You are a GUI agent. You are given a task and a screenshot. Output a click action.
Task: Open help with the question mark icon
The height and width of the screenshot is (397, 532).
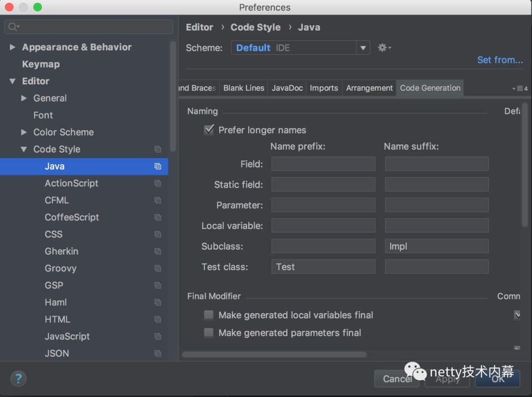point(18,378)
